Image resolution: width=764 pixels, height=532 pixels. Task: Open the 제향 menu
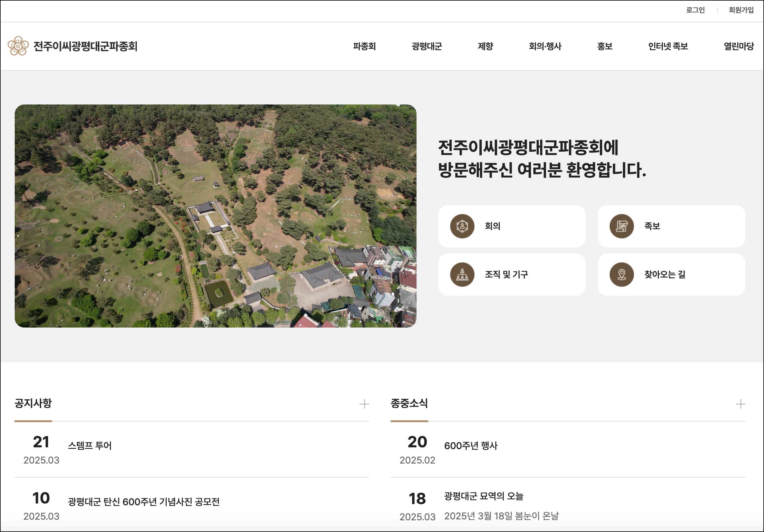pyautogui.click(x=485, y=46)
